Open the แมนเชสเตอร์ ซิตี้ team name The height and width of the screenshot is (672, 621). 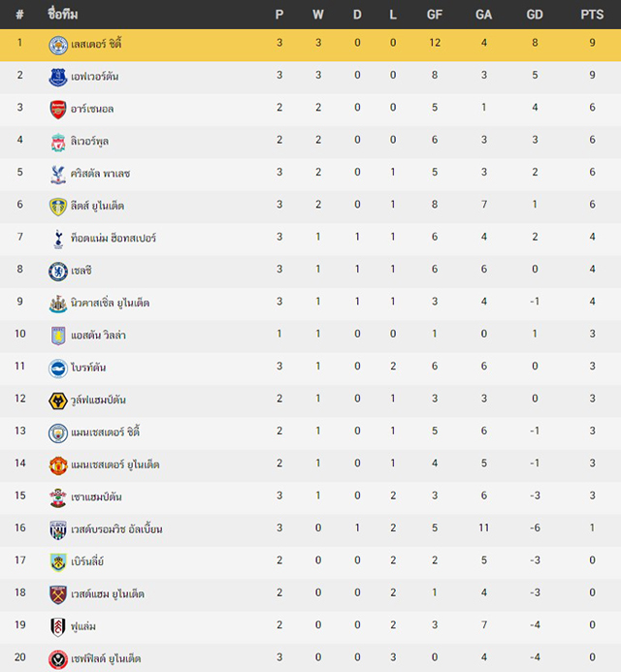pyautogui.click(x=105, y=432)
